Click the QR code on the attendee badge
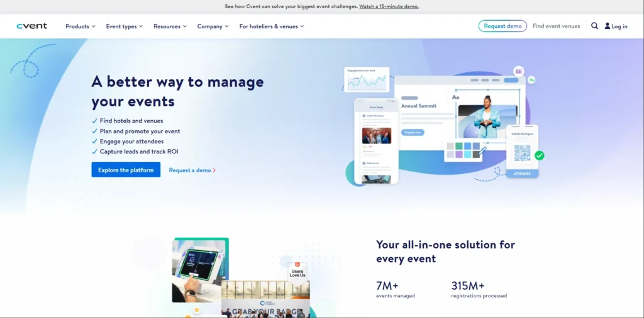 [x=522, y=153]
